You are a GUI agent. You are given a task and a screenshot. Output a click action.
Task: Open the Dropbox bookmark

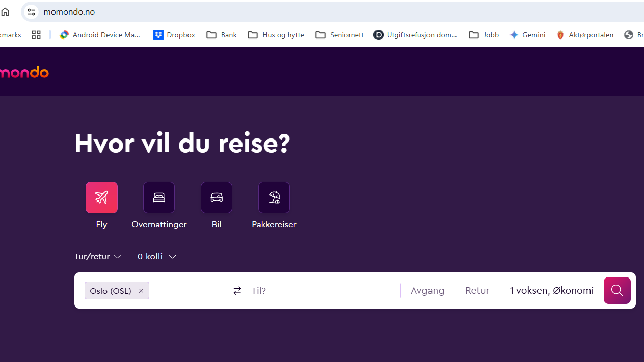point(174,35)
